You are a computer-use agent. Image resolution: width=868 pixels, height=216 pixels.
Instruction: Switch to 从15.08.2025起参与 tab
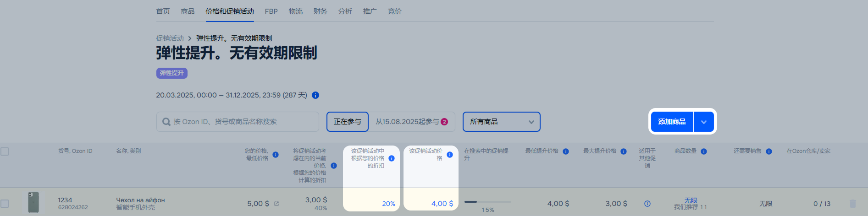tap(412, 122)
